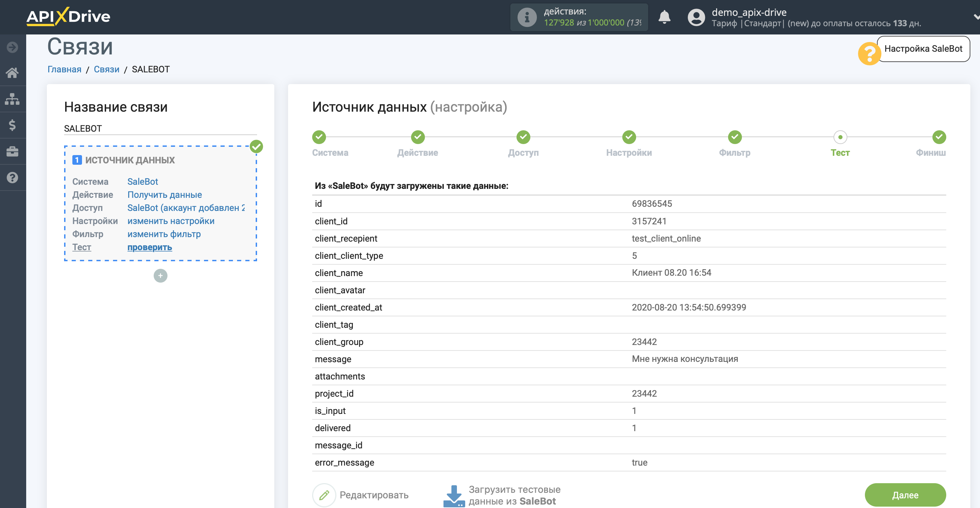The image size is (980, 508).
Task: Click the dollar billing icon in the sidebar
Action: click(x=12, y=125)
